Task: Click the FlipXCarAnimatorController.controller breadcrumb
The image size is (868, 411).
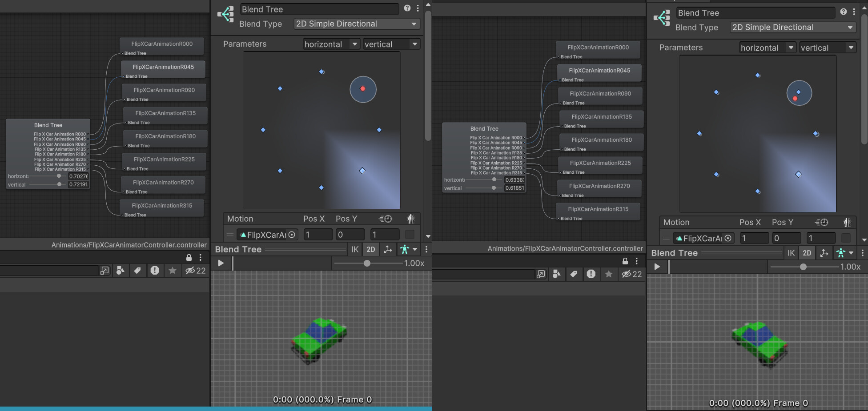Action: click(x=129, y=245)
